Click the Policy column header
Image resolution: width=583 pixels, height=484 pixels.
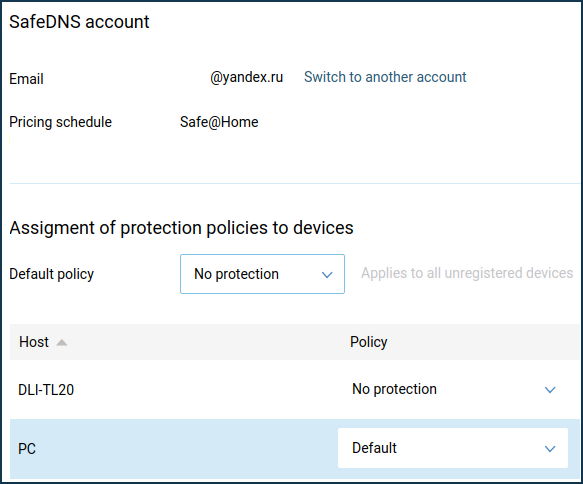(368, 342)
